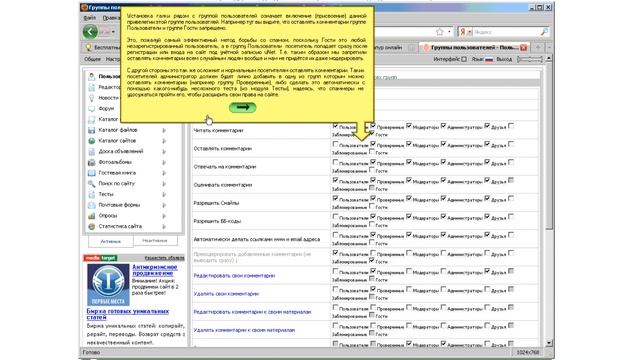This screenshot has width=640, height=360.
Task: Expand the Каталог сайтов submenu arrow
Action: [164, 141]
